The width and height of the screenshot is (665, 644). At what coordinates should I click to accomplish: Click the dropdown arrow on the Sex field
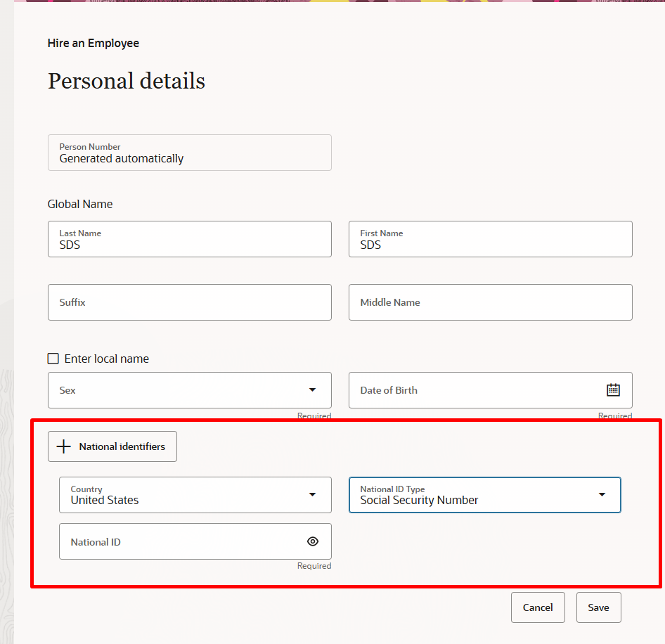pyautogui.click(x=312, y=389)
